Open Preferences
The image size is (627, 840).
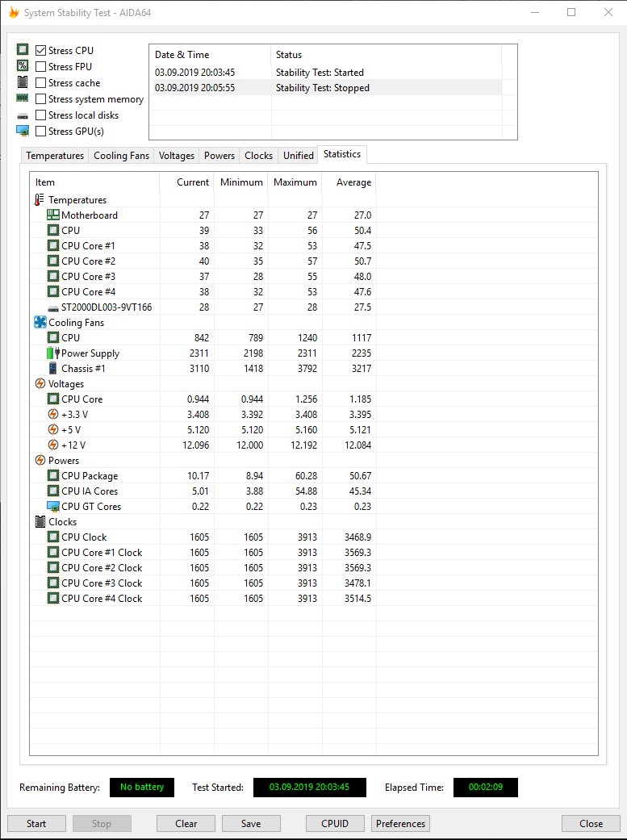tap(400, 823)
